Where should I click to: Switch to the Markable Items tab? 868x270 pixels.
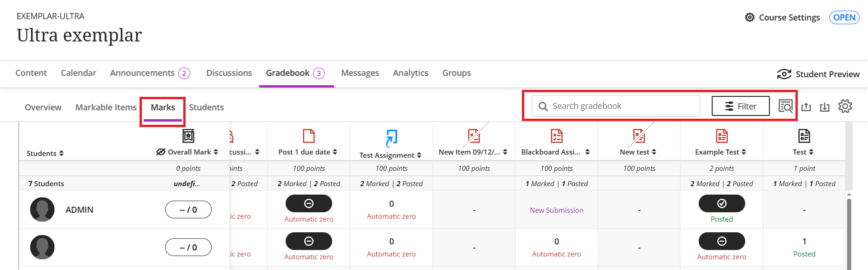click(x=106, y=108)
